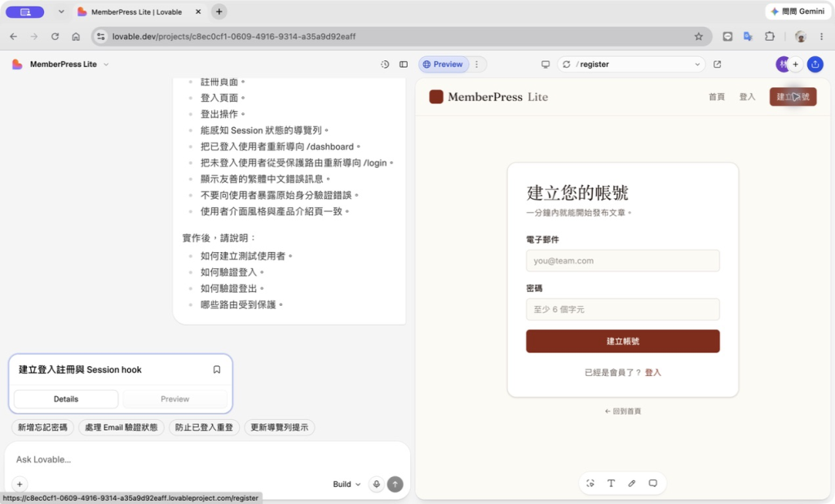This screenshot has height=504, width=835.
Task: Go to browser home page
Action: coord(76,37)
